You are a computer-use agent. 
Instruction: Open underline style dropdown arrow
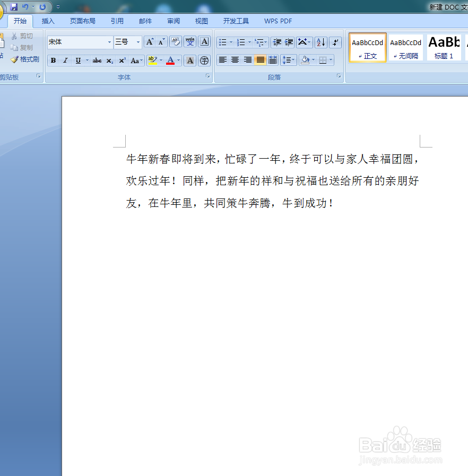click(87, 60)
